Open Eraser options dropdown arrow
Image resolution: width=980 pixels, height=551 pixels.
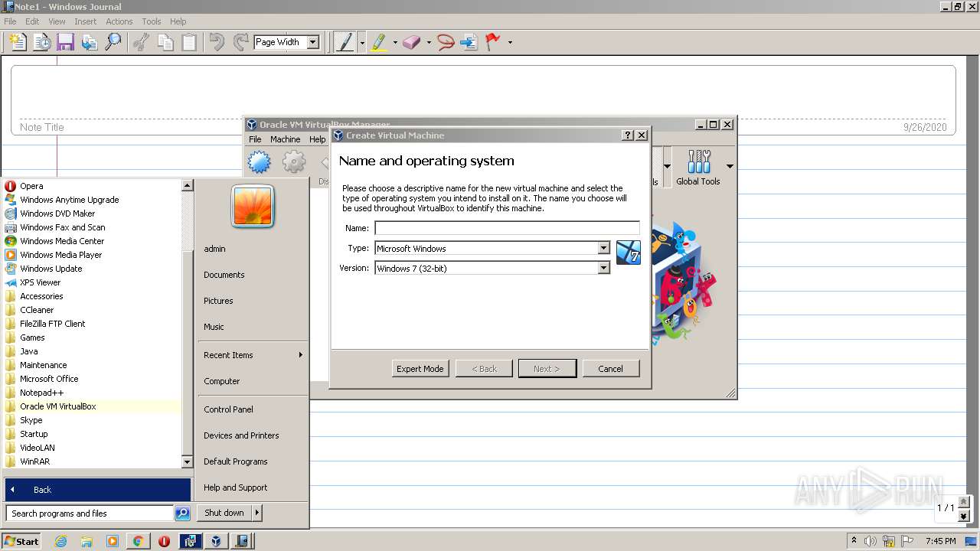[429, 42]
